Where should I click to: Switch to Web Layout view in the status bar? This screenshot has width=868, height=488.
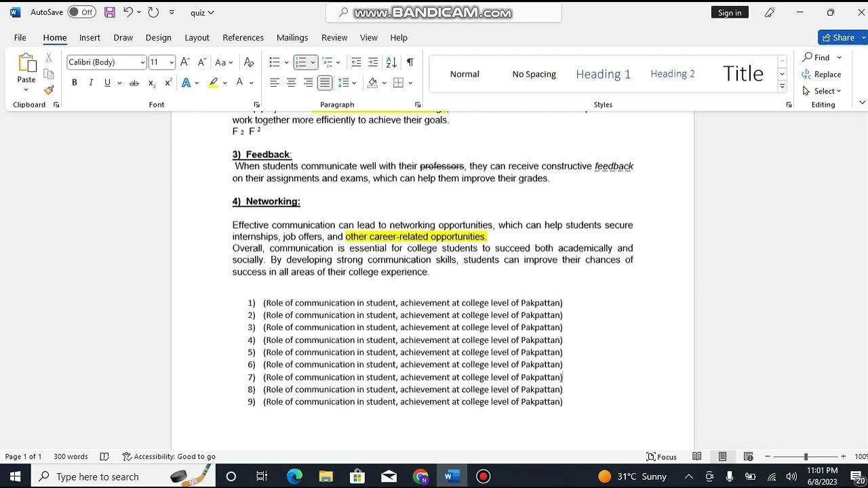coord(748,457)
